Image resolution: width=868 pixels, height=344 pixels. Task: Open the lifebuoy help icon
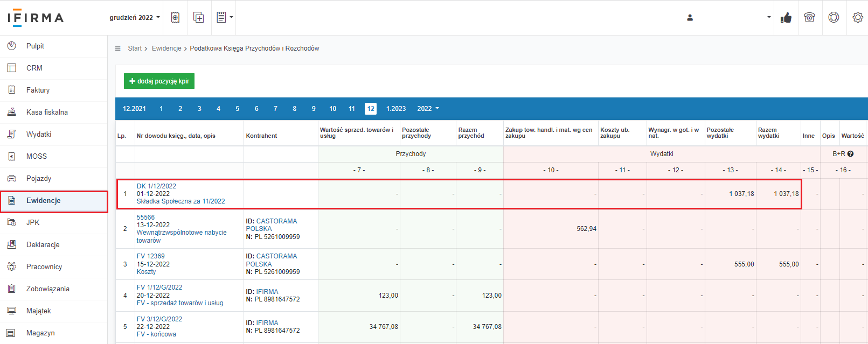click(834, 17)
